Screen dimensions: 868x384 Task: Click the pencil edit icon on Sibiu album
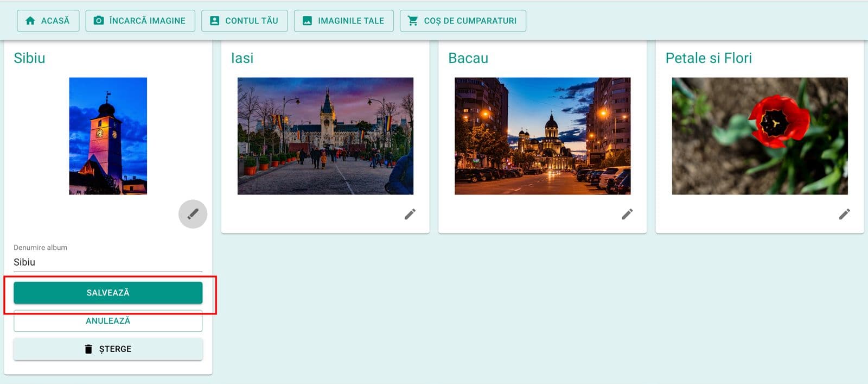193,214
